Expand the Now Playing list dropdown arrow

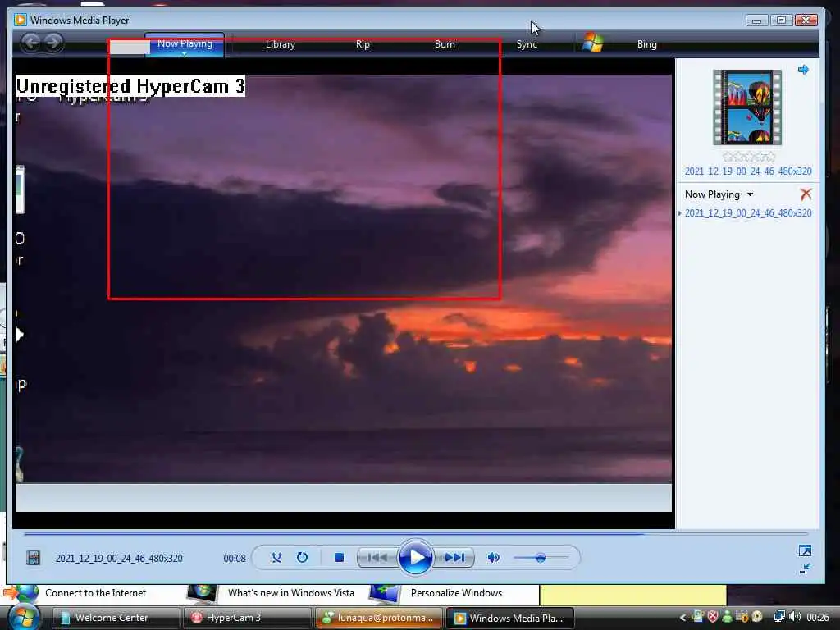coord(750,194)
